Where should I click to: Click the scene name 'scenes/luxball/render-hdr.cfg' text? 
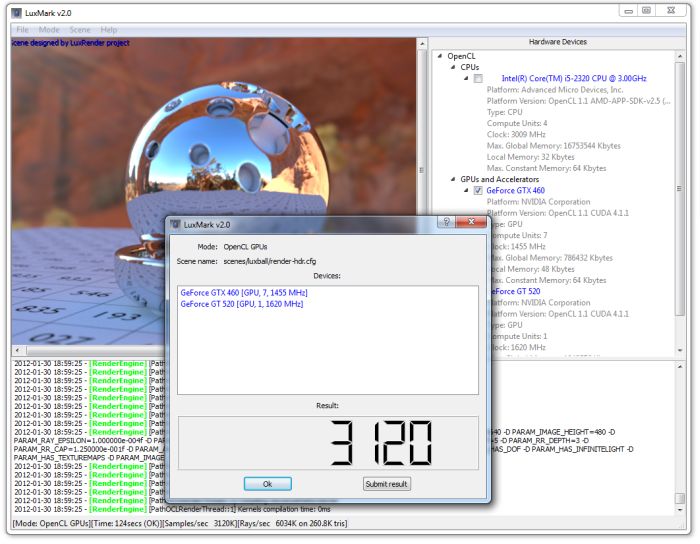(x=270, y=262)
